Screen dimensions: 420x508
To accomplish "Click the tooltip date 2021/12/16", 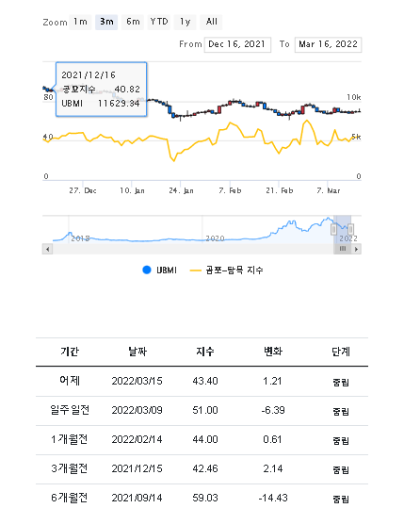I will (x=89, y=75).
